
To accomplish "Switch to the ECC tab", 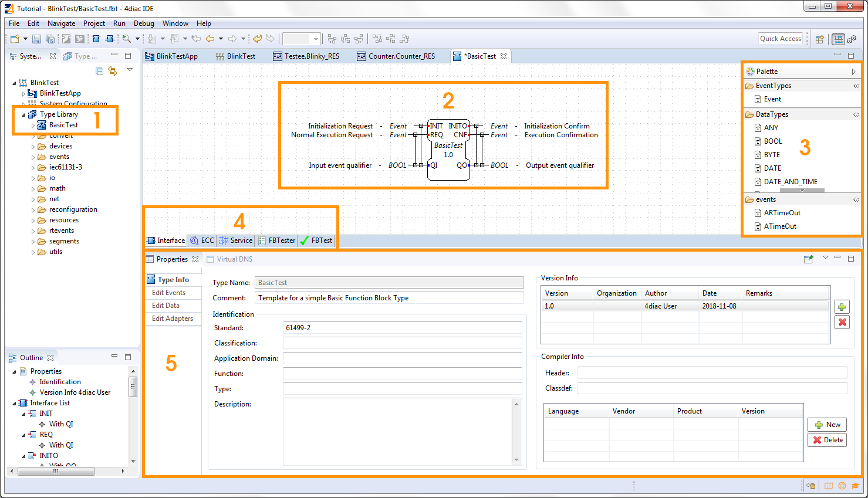I will click(202, 240).
